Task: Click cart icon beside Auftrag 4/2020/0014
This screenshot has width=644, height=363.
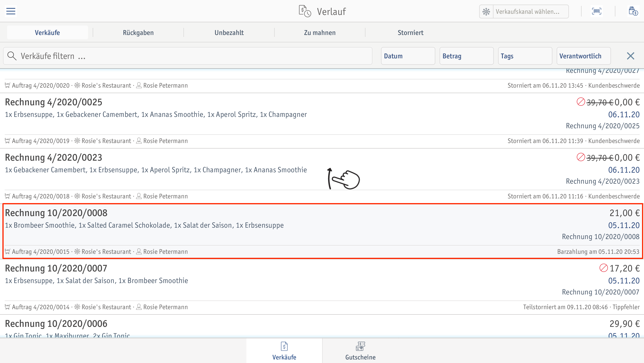Action: point(7,307)
